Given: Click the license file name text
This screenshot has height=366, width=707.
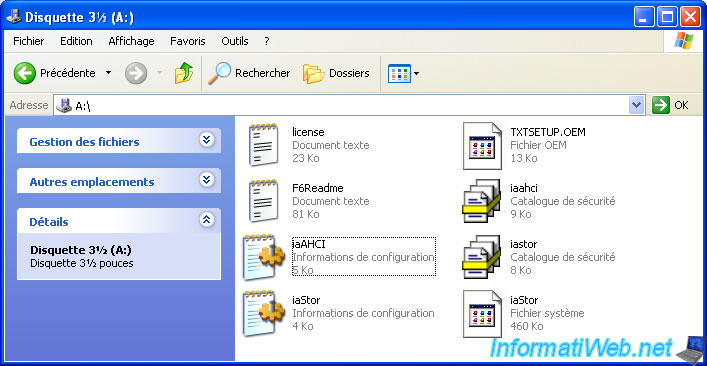Looking at the screenshot, I should coord(308,132).
